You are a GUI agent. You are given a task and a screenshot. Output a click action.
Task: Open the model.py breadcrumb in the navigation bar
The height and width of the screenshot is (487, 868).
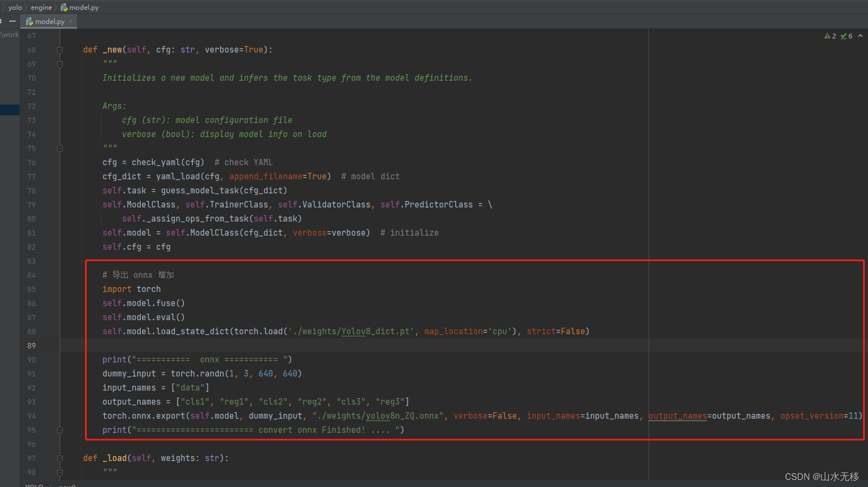tap(80, 7)
